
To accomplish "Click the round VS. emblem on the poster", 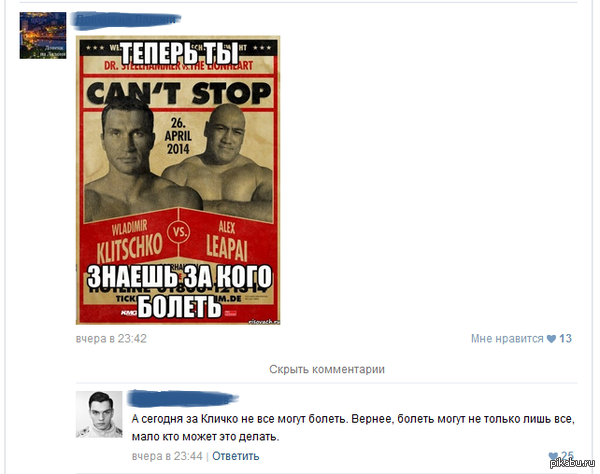I will [x=179, y=232].
